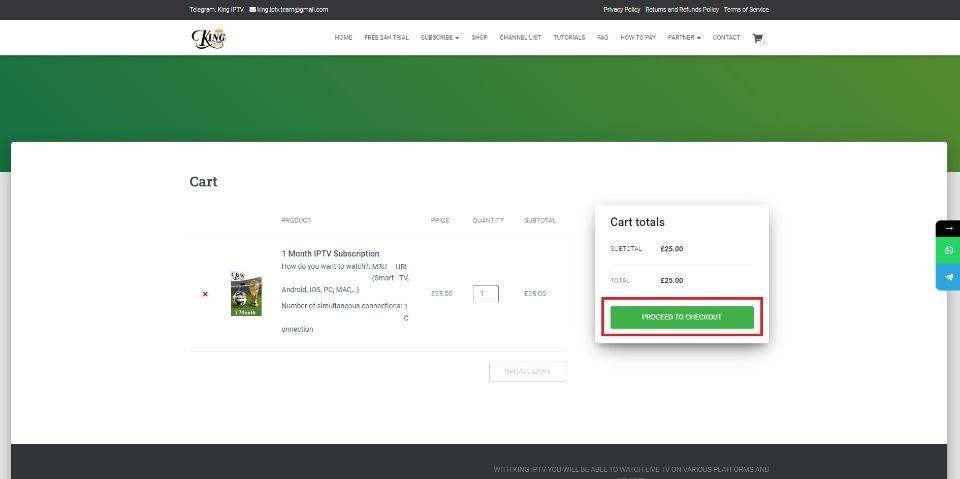Click the King IPTV logo
This screenshot has width=960, height=479.
point(209,39)
